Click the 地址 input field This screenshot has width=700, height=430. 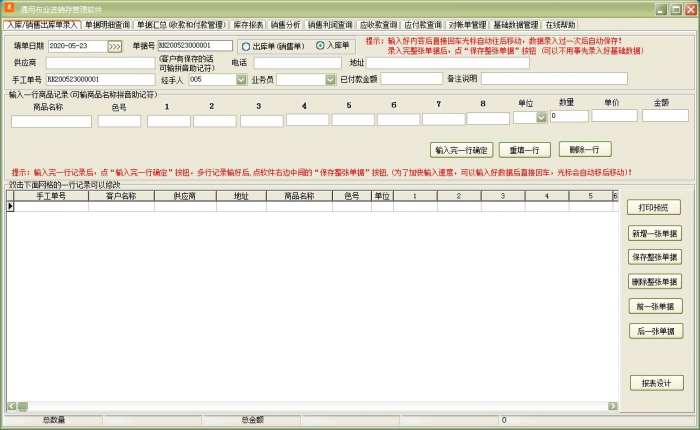click(448, 63)
